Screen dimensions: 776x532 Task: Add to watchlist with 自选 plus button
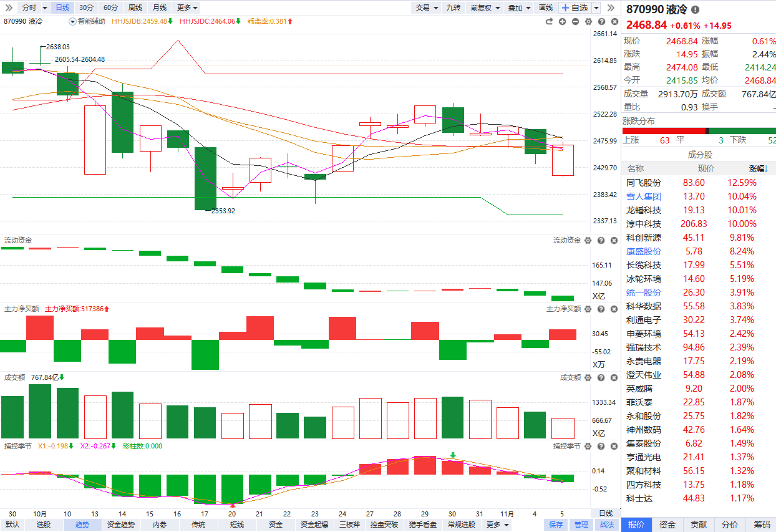pyautogui.click(x=574, y=7)
